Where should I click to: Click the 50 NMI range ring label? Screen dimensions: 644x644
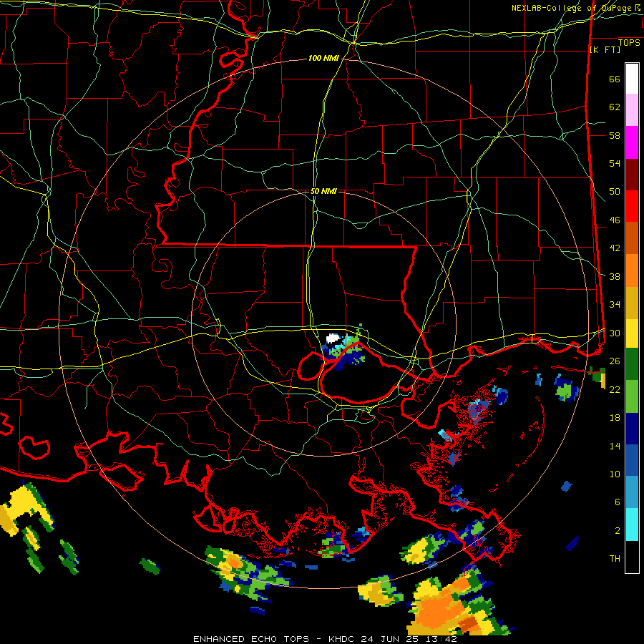coord(323,191)
